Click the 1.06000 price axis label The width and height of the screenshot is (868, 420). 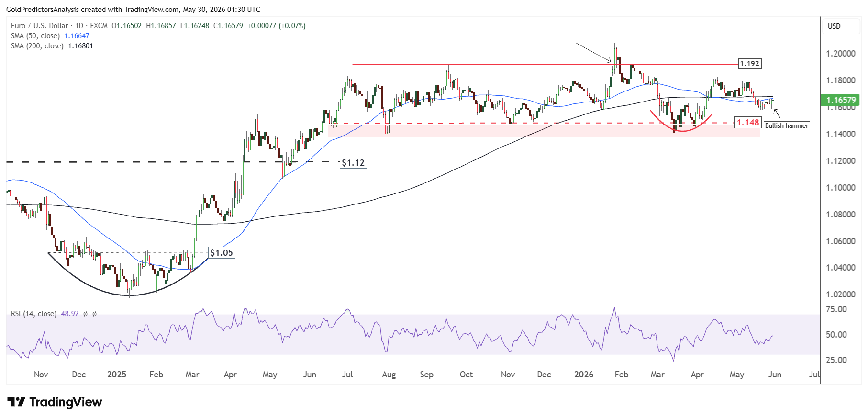(x=841, y=241)
